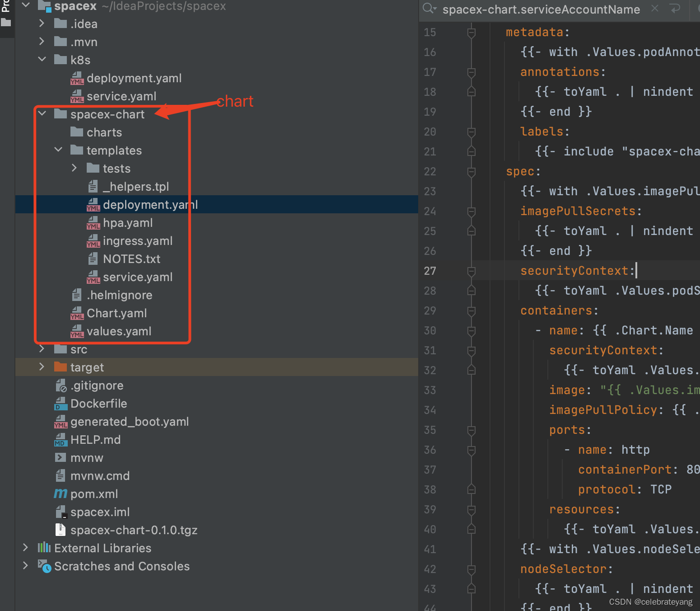The width and height of the screenshot is (700, 611).
Task: Click the HELP.md markdown icon
Action: (61, 440)
